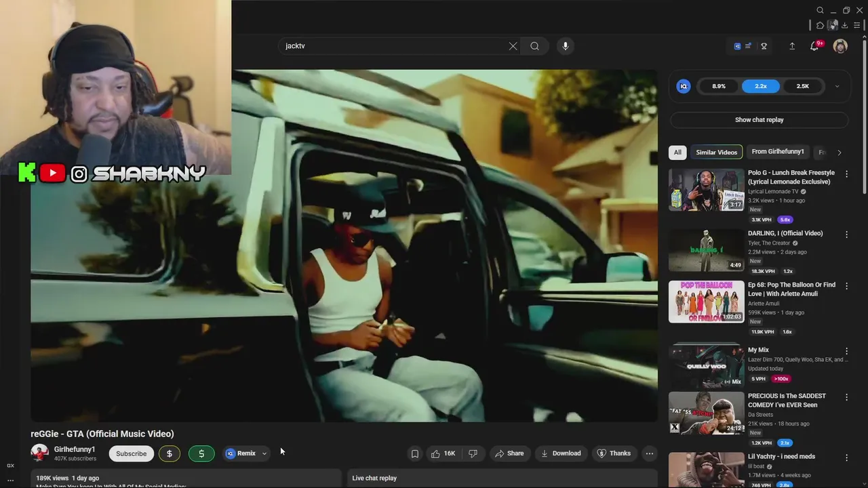
Task: Click the Live chat replay panel
Action: coord(502,478)
